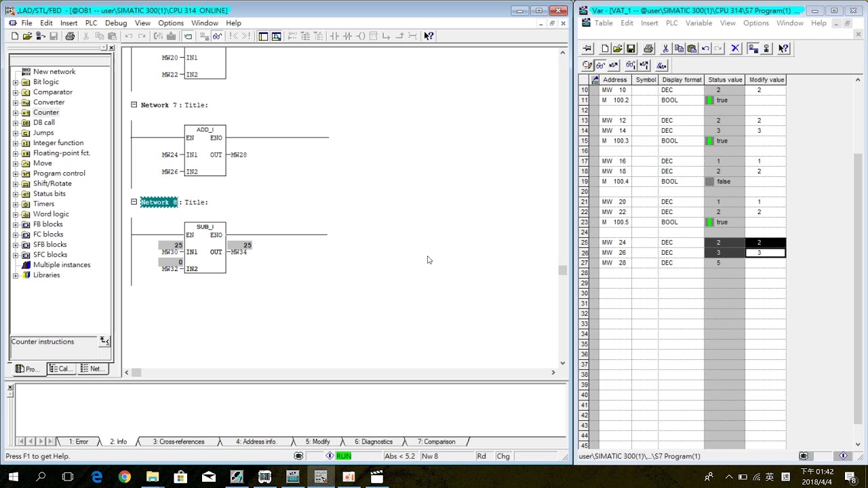Image resolution: width=868 pixels, height=488 pixels.
Task: Click Print icon in VAT window toolbar
Action: pos(648,48)
